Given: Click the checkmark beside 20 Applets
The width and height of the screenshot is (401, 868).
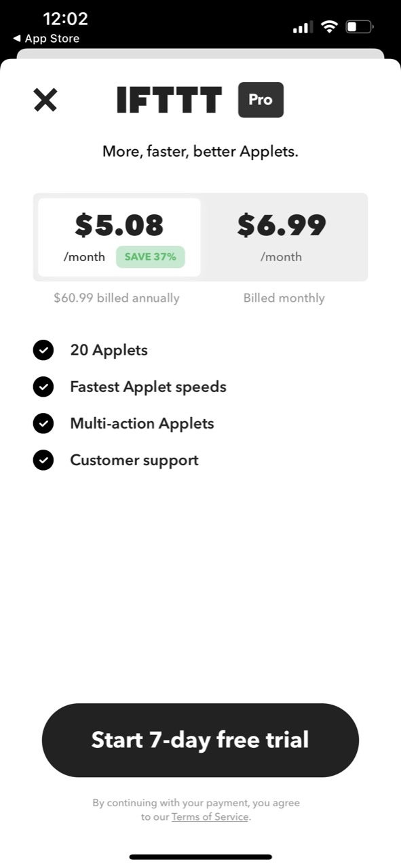Looking at the screenshot, I should tap(43, 350).
